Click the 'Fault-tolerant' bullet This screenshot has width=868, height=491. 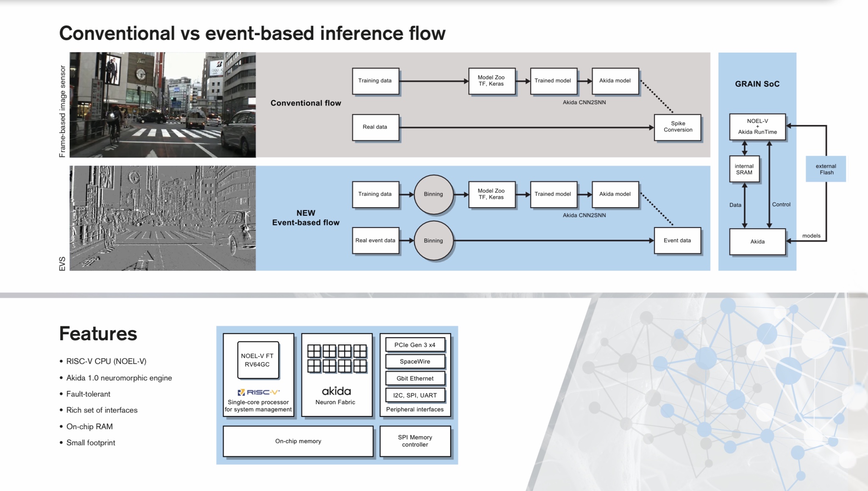(88, 394)
